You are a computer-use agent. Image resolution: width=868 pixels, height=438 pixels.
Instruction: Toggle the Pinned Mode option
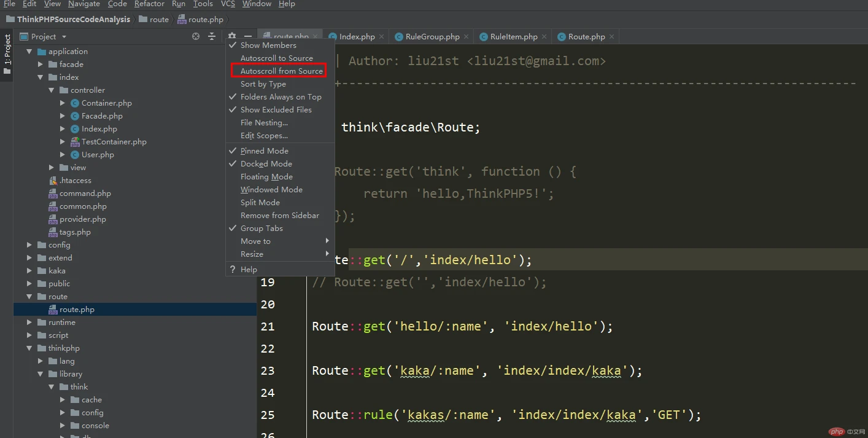tap(264, 151)
